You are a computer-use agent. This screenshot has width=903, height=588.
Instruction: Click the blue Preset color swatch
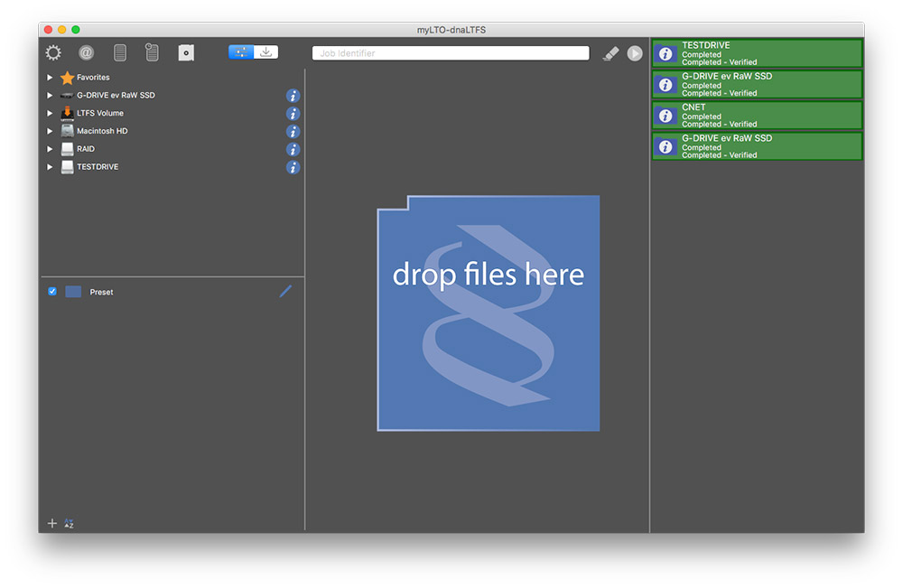[73, 292]
